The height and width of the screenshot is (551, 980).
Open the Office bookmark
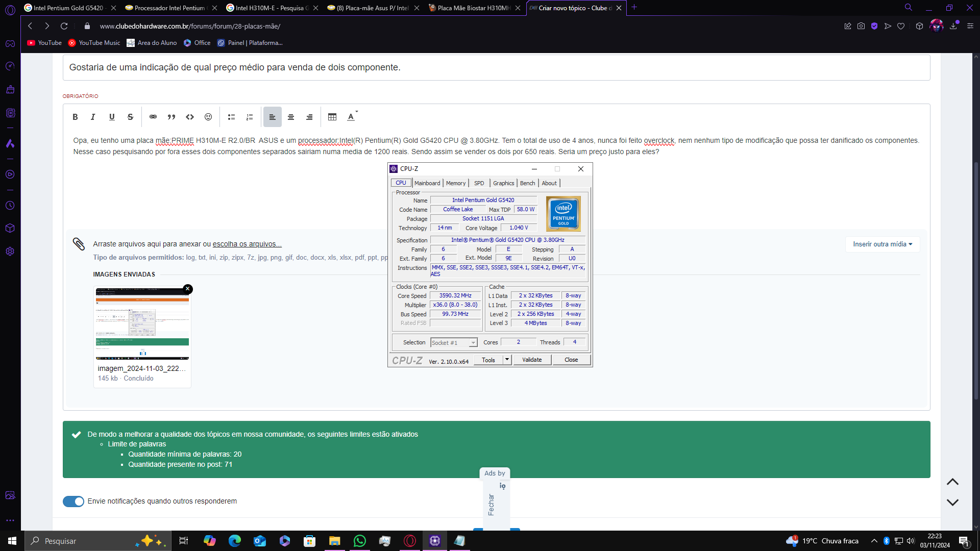point(197,43)
